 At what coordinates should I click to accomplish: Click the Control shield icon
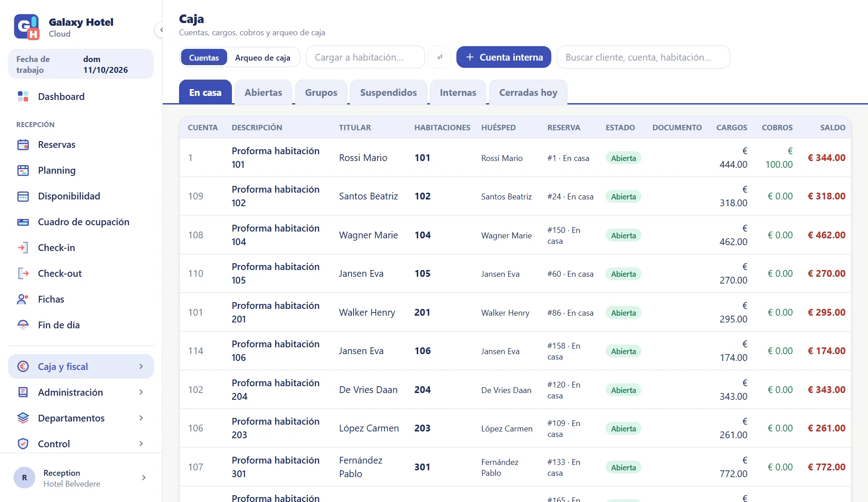pyautogui.click(x=23, y=444)
